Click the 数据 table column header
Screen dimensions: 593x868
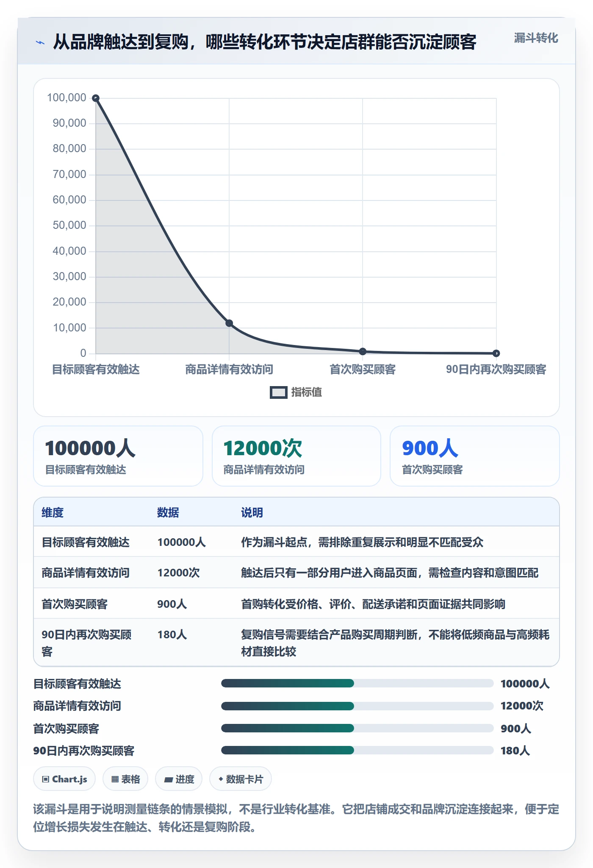tap(168, 512)
